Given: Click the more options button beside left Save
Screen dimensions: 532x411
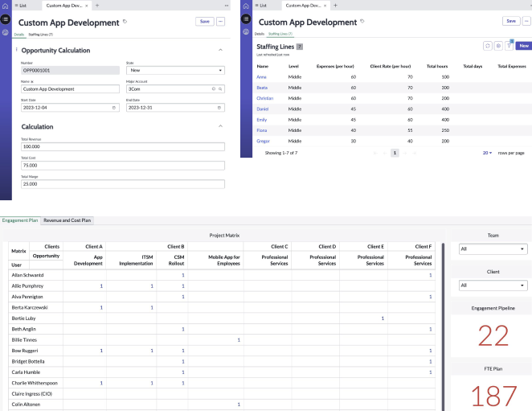Looking at the screenshot, I should coord(222,22).
